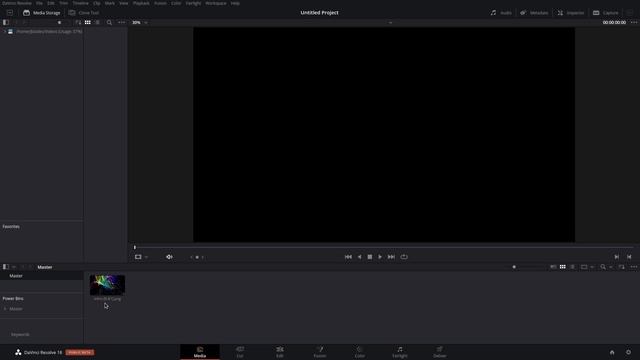
Task: Toggle loop playback
Action: click(404, 257)
